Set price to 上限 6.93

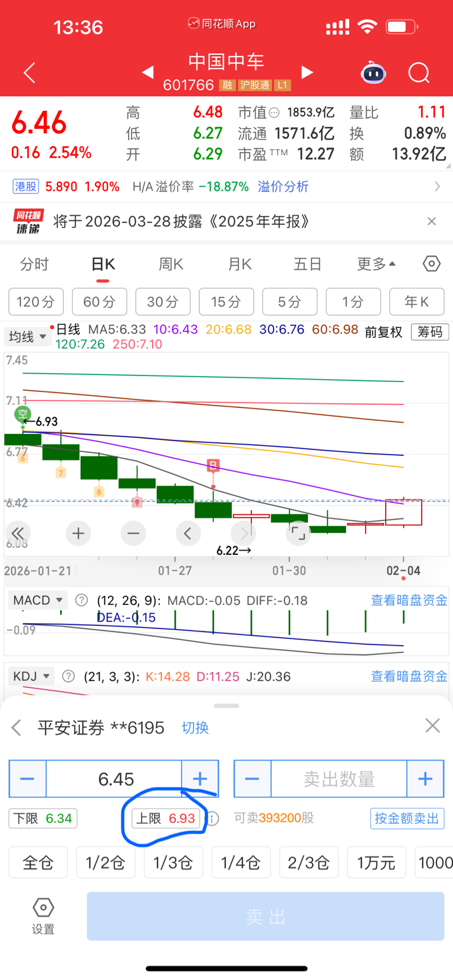166,818
